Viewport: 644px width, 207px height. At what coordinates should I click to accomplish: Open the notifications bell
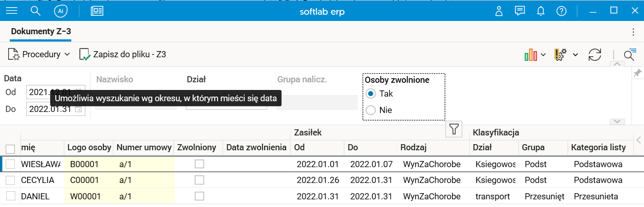coord(541,11)
